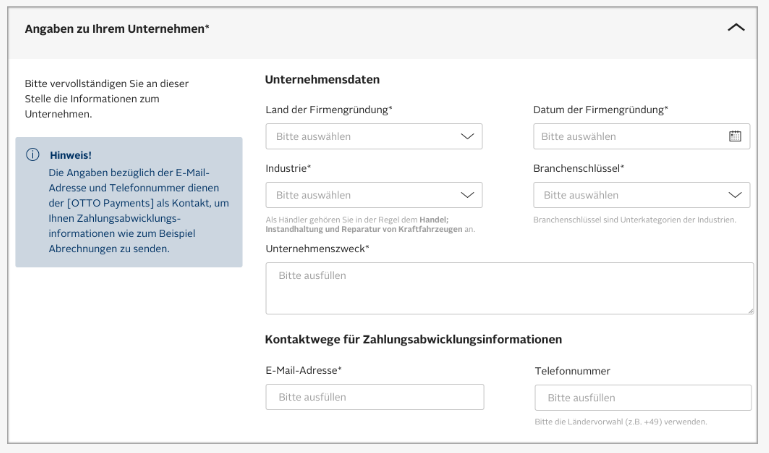
Task: Click the arrow icon of the Branchenschlüssel field
Action: (x=736, y=195)
